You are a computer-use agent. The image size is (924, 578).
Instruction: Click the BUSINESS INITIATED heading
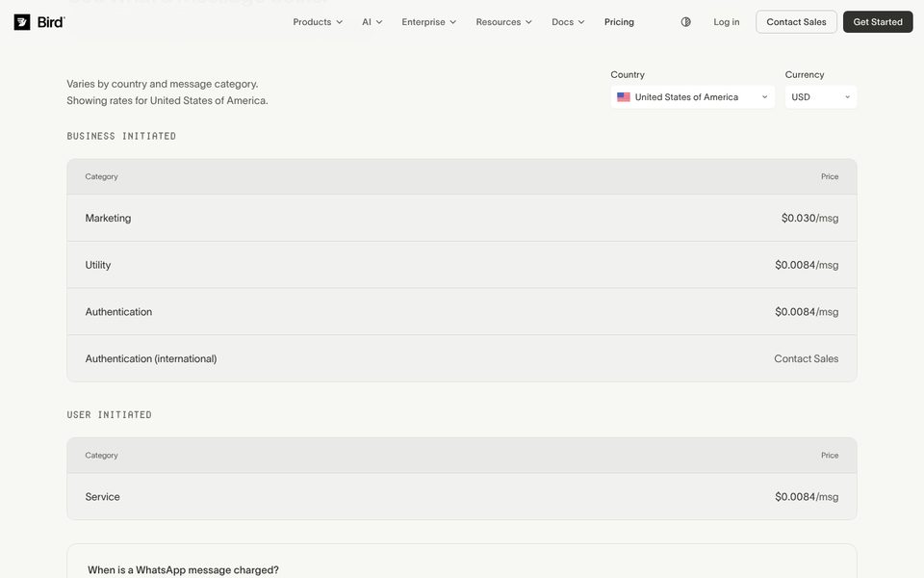[121, 136]
